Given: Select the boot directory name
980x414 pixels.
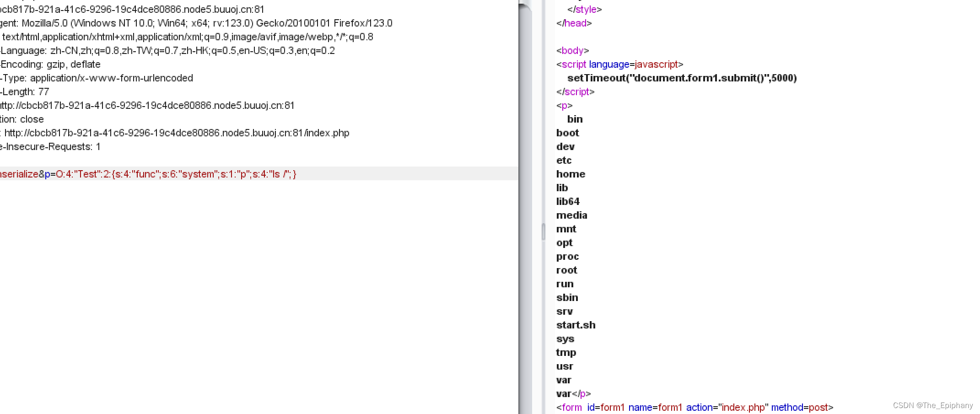Looking at the screenshot, I should 567,133.
